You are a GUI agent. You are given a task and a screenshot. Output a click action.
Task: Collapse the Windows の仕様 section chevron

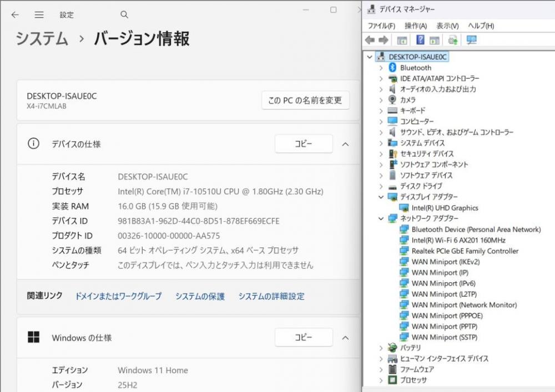tap(345, 338)
